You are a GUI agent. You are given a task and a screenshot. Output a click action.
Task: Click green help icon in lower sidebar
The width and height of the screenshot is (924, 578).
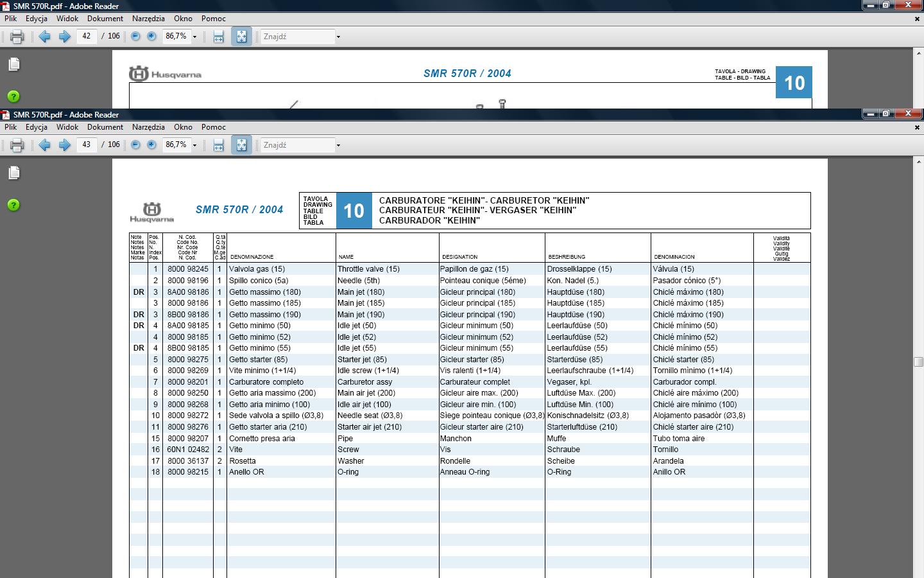pos(13,205)
